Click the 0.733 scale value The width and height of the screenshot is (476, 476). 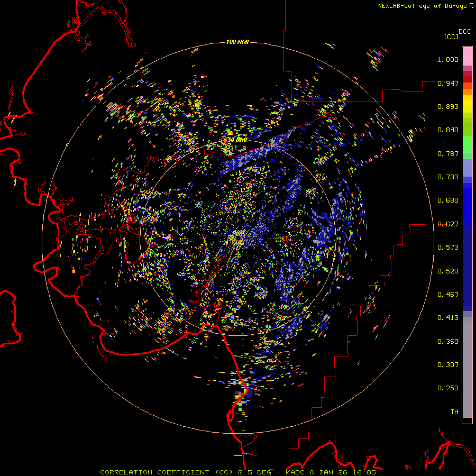click(x=448, y=177)
